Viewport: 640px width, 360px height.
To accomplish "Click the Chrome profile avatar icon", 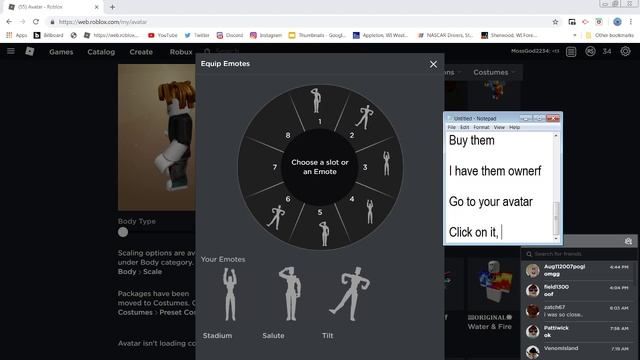I will tap(617, 22).
